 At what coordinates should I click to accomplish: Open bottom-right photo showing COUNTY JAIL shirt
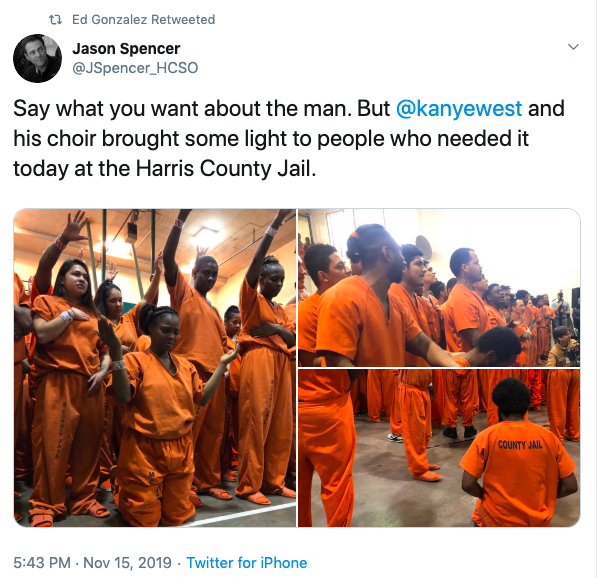[439, 448]
